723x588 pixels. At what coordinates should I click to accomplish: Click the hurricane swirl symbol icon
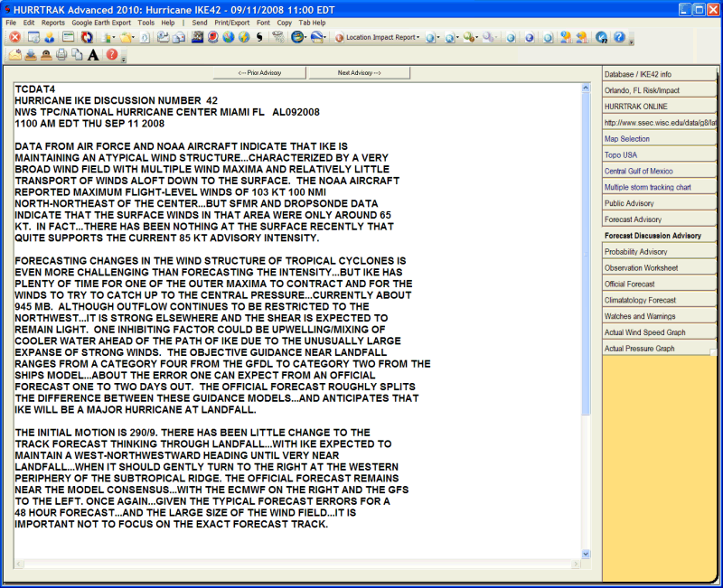[259, 38]
